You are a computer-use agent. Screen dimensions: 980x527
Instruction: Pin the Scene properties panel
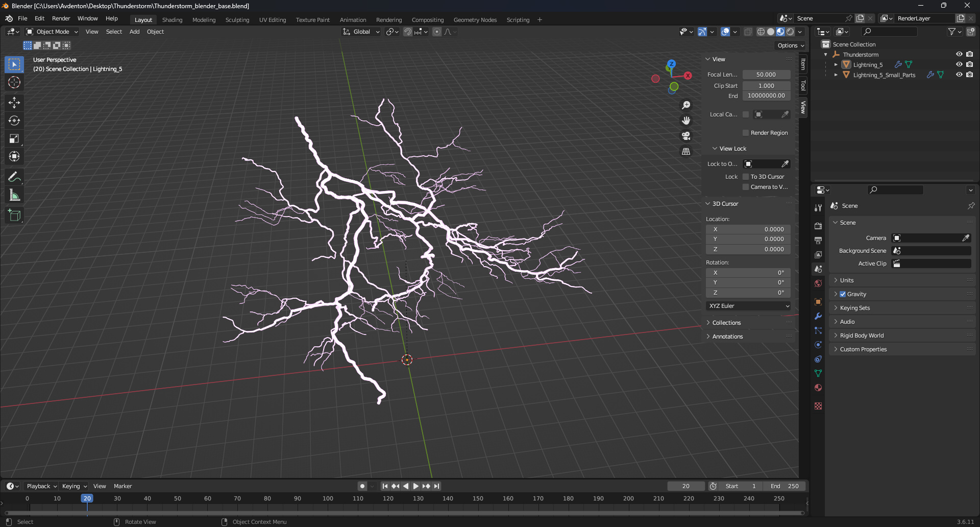click(971, 206)
